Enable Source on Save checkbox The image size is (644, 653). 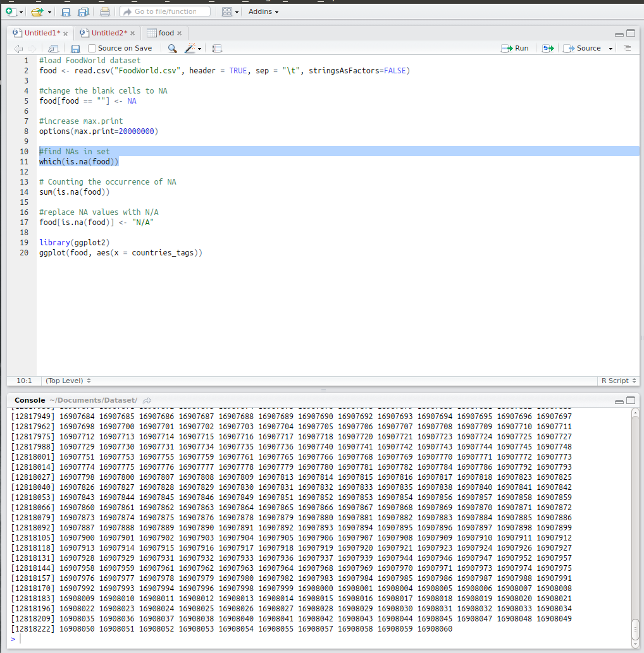(92, 48)
